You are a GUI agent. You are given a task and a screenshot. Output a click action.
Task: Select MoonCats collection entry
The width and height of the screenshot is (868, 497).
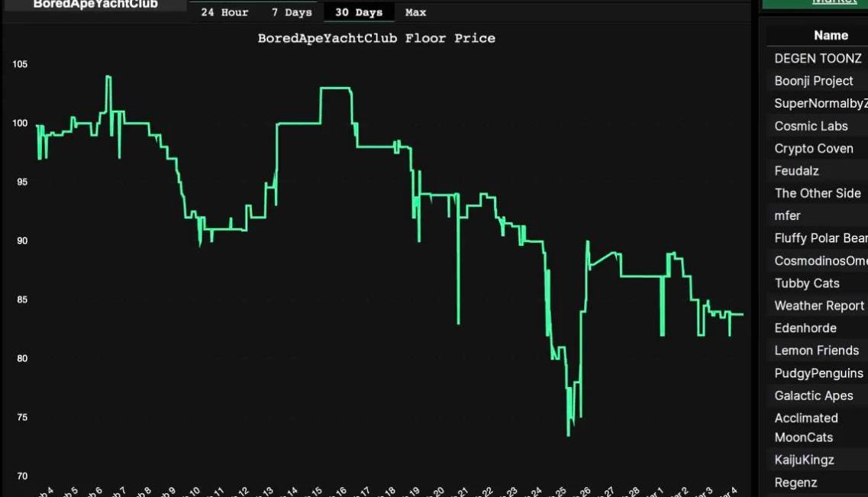pos(803,437)
